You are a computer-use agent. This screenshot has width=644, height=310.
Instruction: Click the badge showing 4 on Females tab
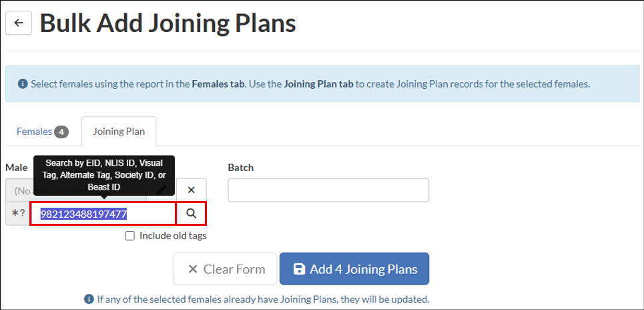(x=61, y=132)
